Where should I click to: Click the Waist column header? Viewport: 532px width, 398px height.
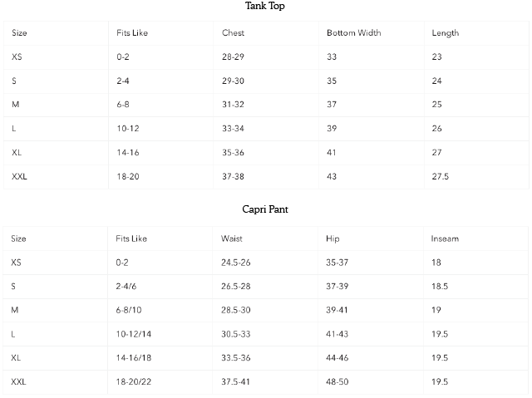pos(232,238)
